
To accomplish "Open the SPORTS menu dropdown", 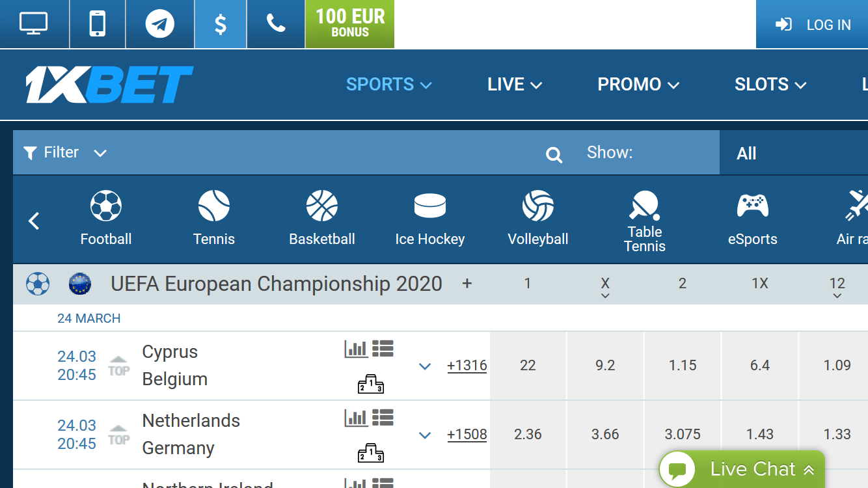I will point(389,85).
